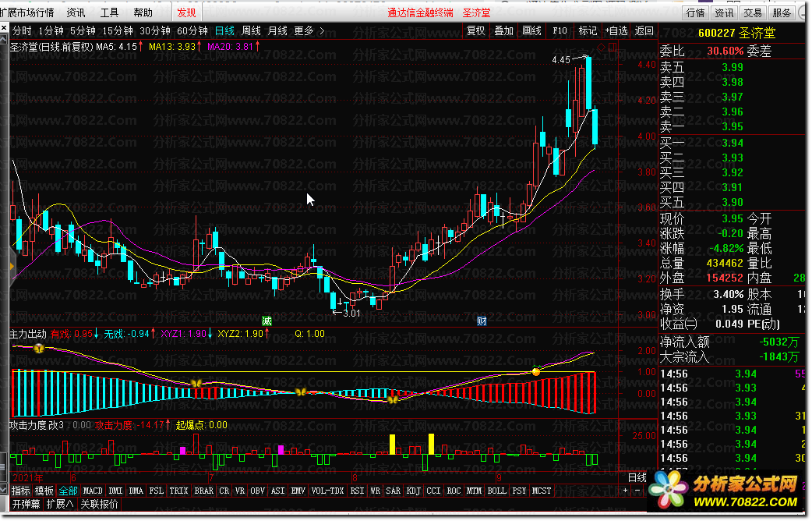
Task: Click the 模板 template tab
Action: pos(44,491)
